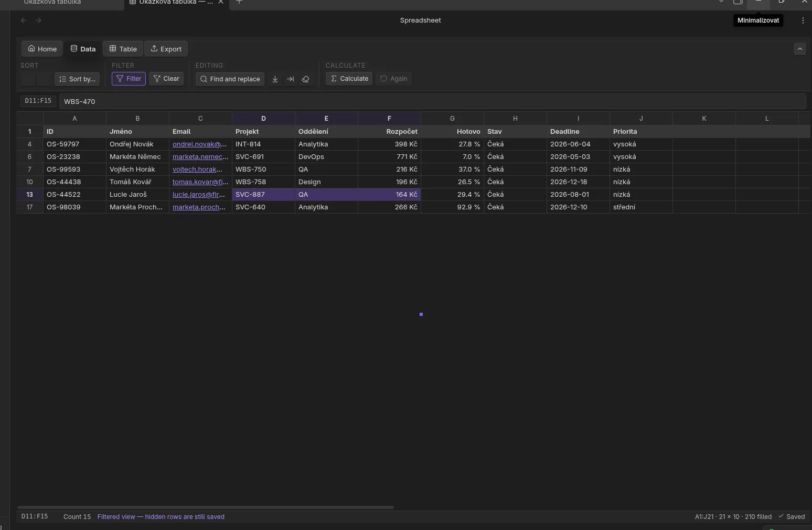
Task: Select column F header
Action: pos(389,119)
